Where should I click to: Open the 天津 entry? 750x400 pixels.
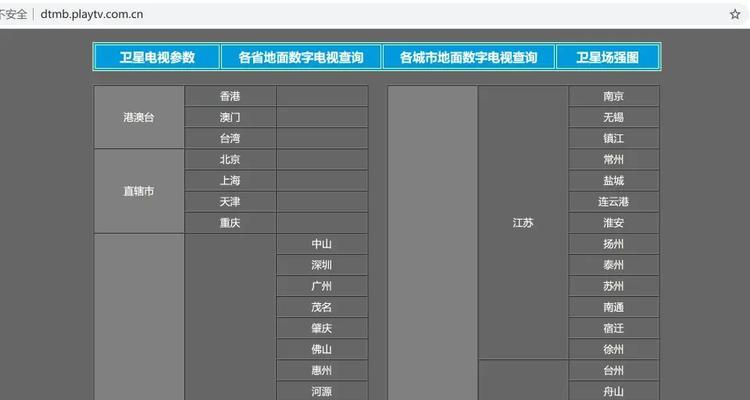230,201
